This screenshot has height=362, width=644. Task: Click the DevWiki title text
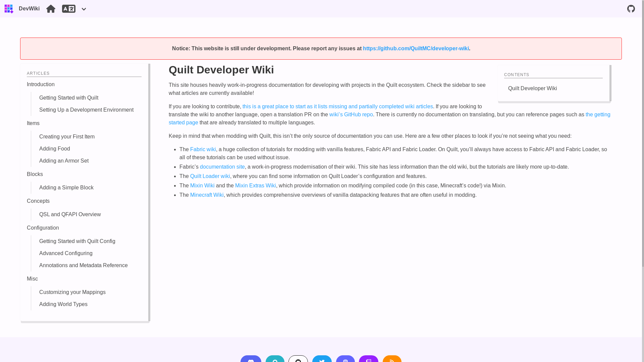click(x=29, y=9)
